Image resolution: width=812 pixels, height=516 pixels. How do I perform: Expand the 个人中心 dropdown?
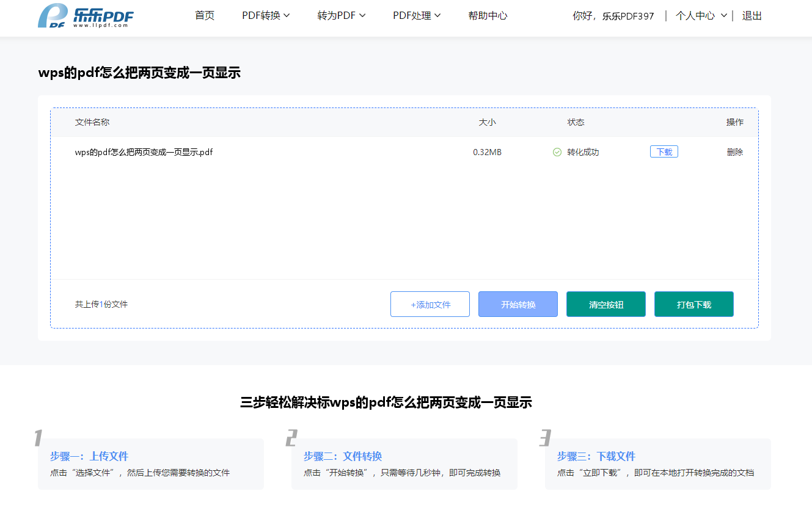click(701, 16)
